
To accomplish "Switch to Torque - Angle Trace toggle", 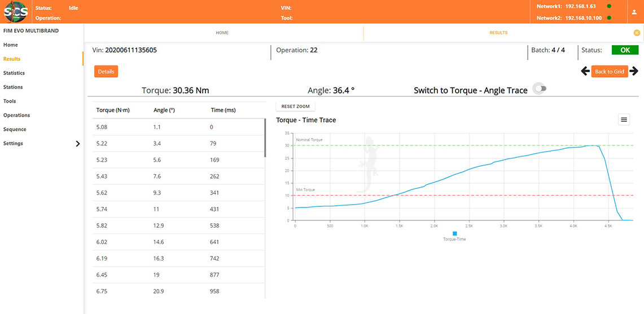I will click(540, 89).
